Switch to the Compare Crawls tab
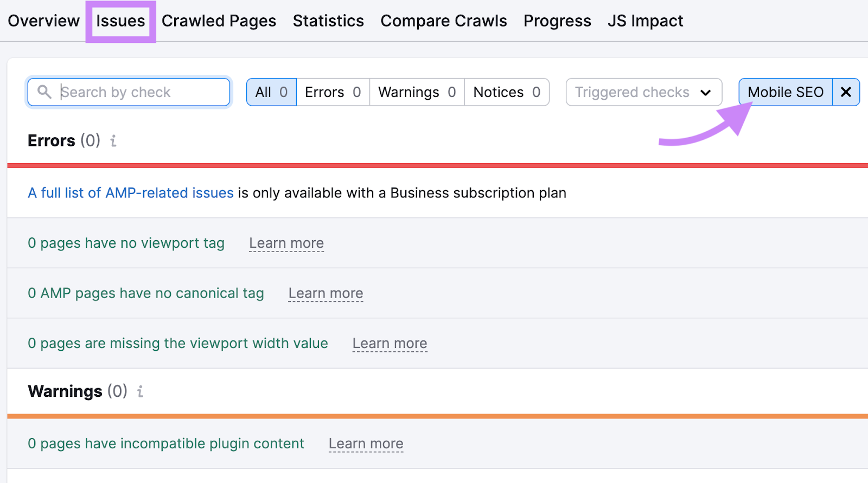Screen dimensions: 868x483 [x=444, y=21]
